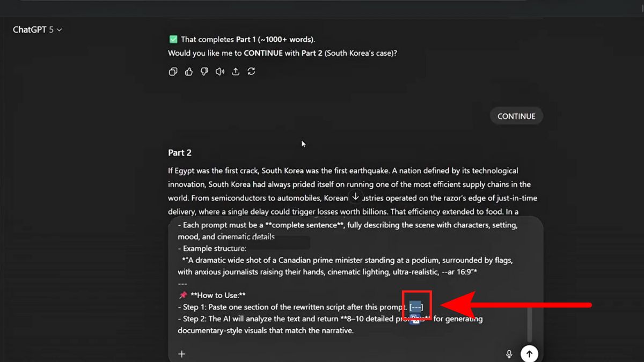Click the ChatGPT 5 title label
This screenshot has height=362, width=644.
pyautogui.click(x=32, y=29)
